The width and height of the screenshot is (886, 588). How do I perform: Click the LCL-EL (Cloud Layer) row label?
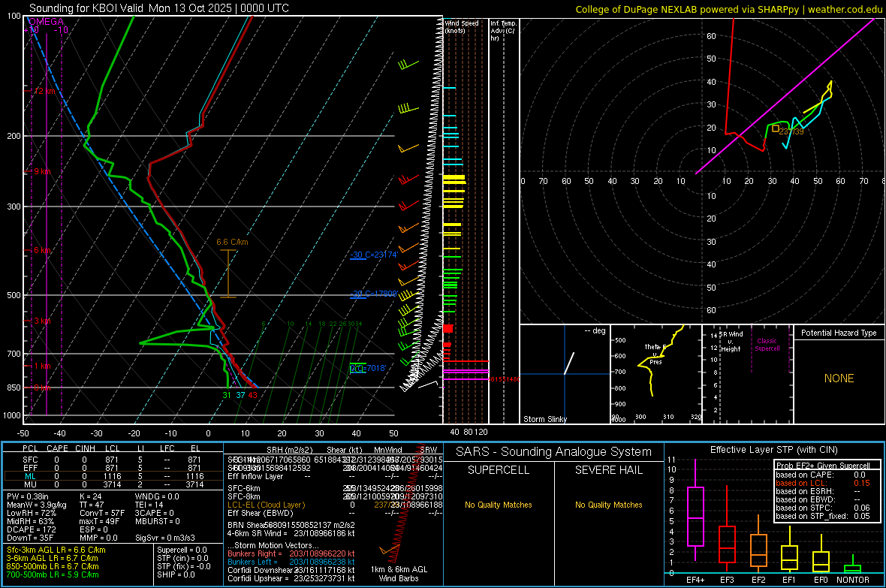click(266, 505)
